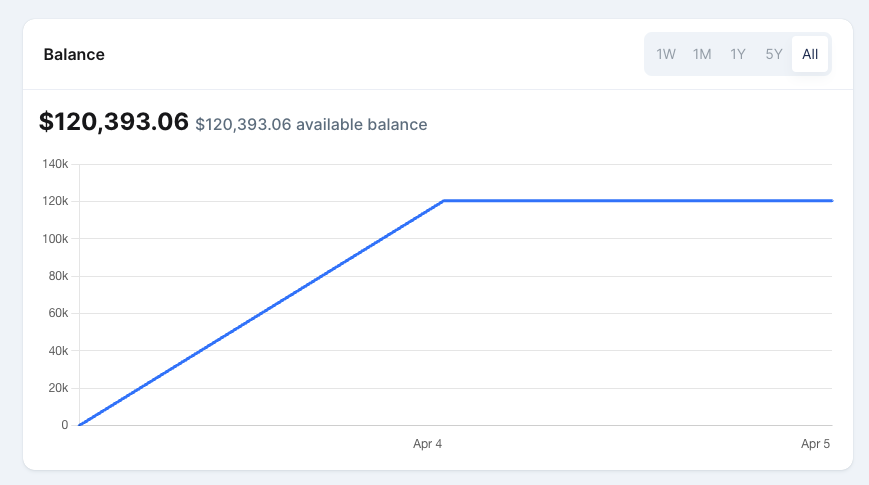Click the 120k y-axis label

coord(54,201)
